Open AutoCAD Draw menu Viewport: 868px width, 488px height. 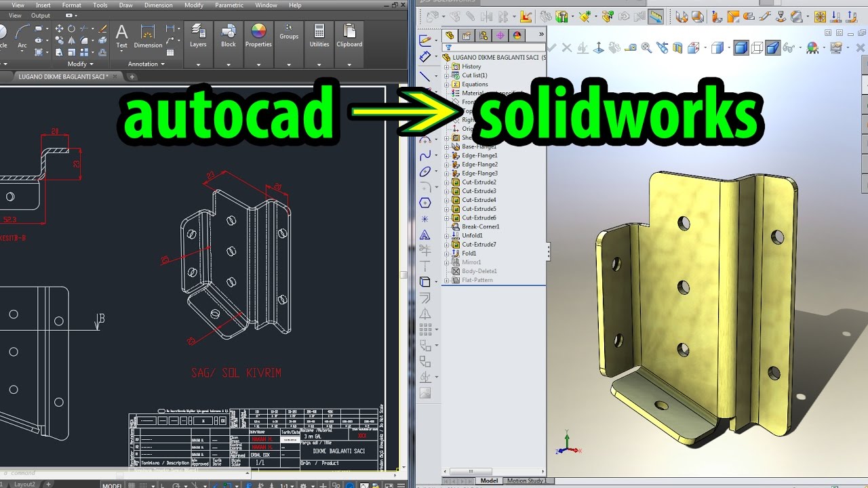click(x=126, y=5)
